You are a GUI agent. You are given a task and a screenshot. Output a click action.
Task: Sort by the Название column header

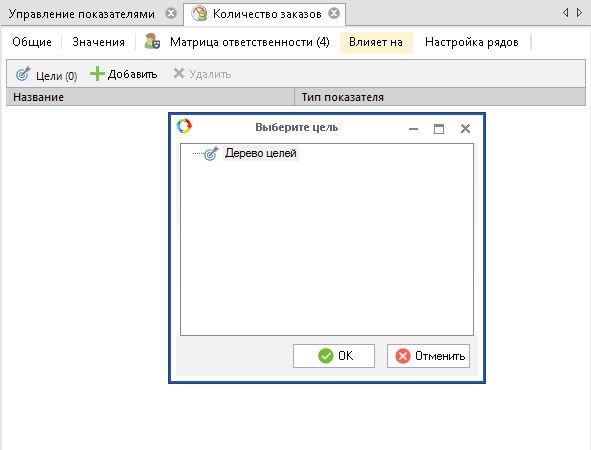point(150,97)
